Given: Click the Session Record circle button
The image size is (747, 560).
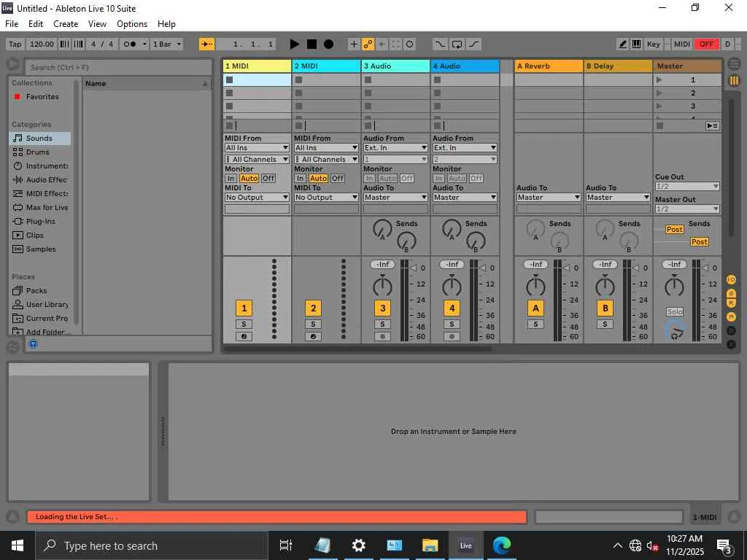Looking at the screenshot, I should 410,44.
